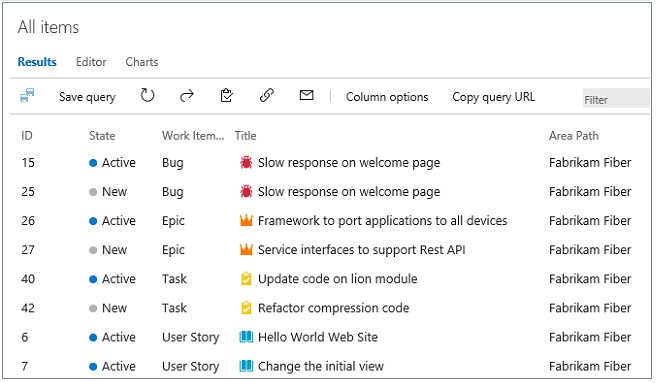
Task: Open the Editor tab
Action: click(x=91, y=62)
